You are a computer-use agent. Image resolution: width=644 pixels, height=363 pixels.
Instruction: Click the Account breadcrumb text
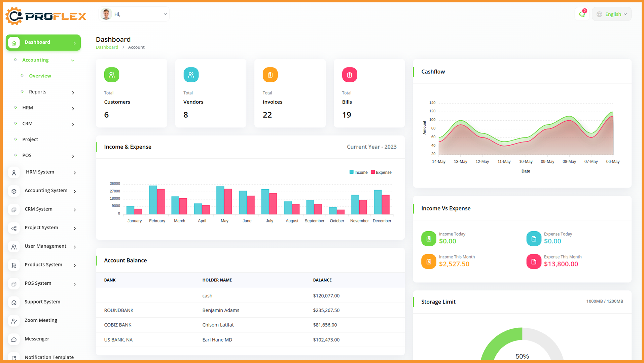[136, 47]
